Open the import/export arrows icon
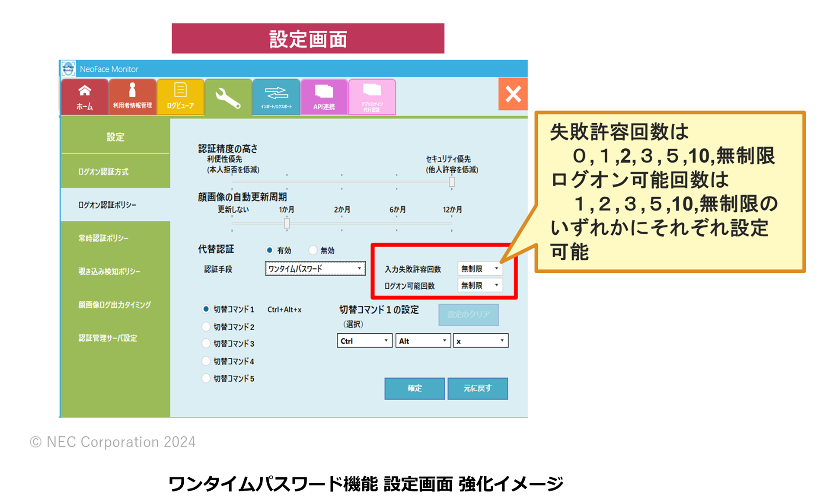The height and width of the screenshot is (504, 830). tap(276, 97)
